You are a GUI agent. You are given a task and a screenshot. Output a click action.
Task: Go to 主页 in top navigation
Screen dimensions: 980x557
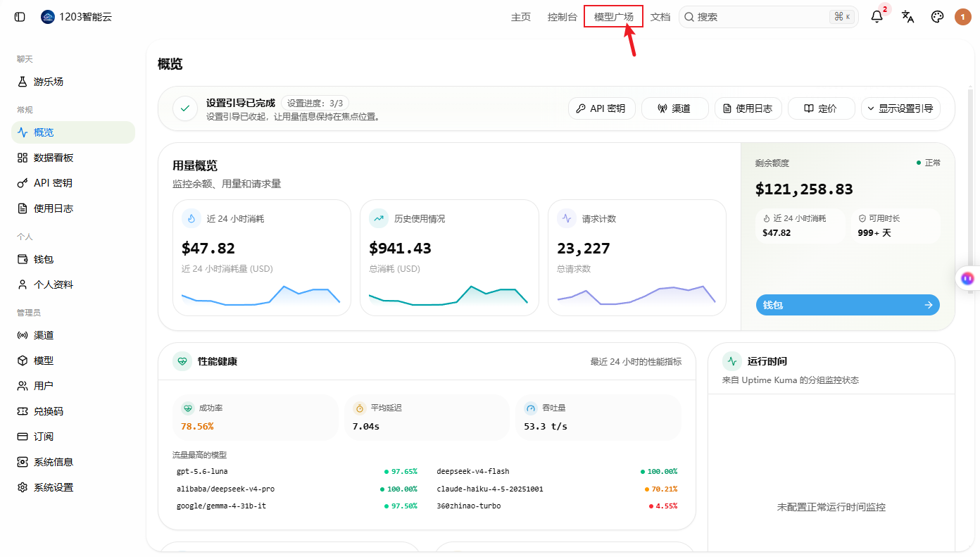pyautogui.click(x=521, y=17)
